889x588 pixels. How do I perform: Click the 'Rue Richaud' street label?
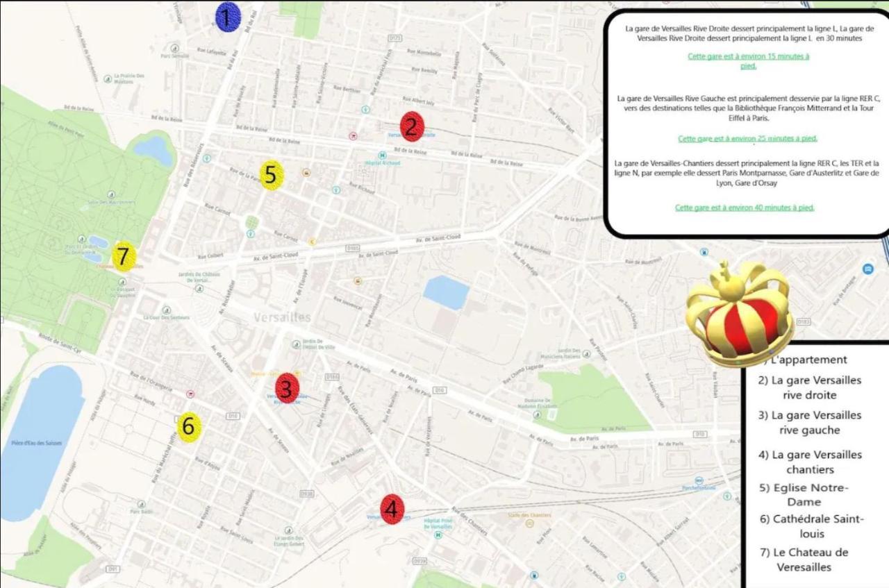pyautogui.click(x=362, y=188)
